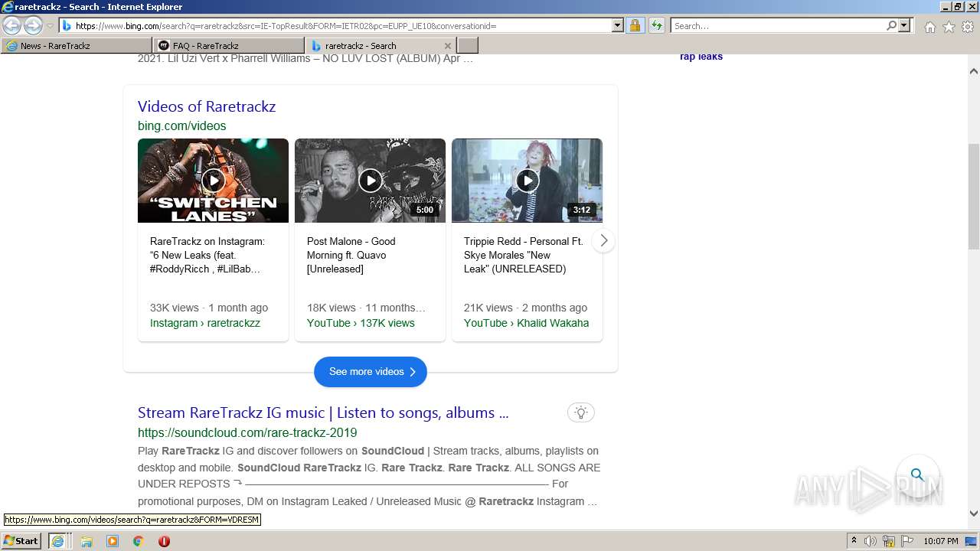
Task: Click the volume speaker tray icon
Action: (x=871, y=541)
